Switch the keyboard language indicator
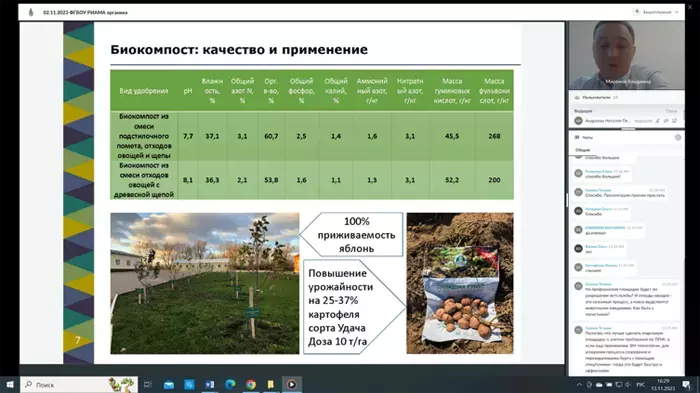The image size is (700, 393). pyautogui.click(x=640, y=385)
